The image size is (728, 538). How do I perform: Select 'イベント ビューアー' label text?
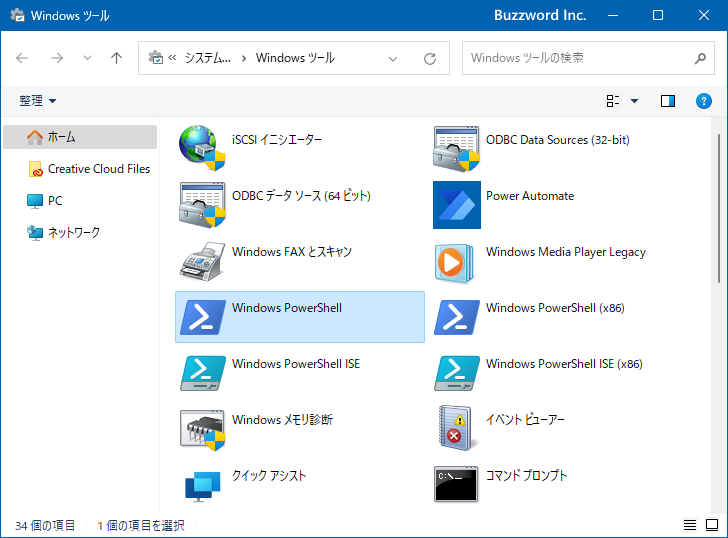pos(525,420)
